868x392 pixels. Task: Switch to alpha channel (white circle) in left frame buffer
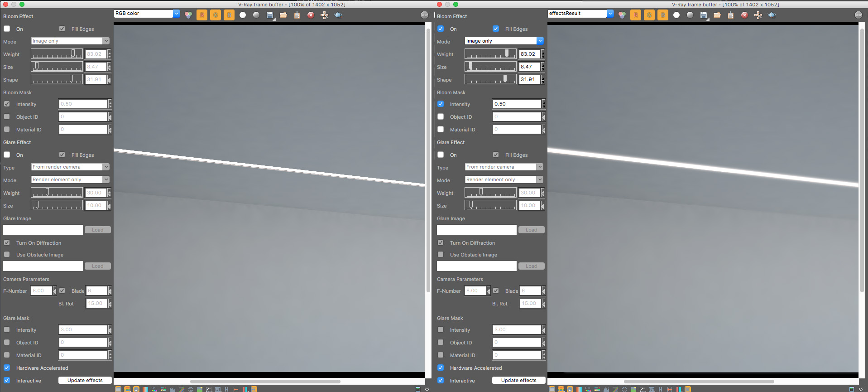[x=243, y=15]
